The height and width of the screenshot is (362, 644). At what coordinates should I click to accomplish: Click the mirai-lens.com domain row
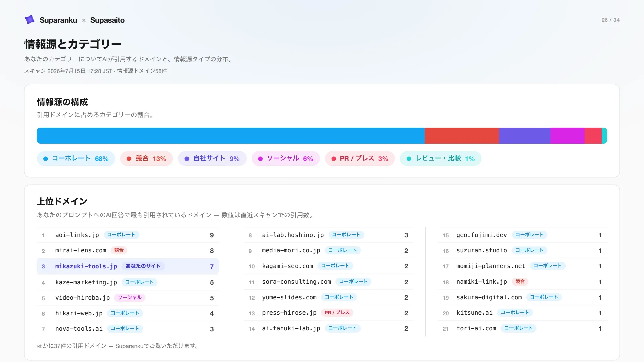click(128, 251)
